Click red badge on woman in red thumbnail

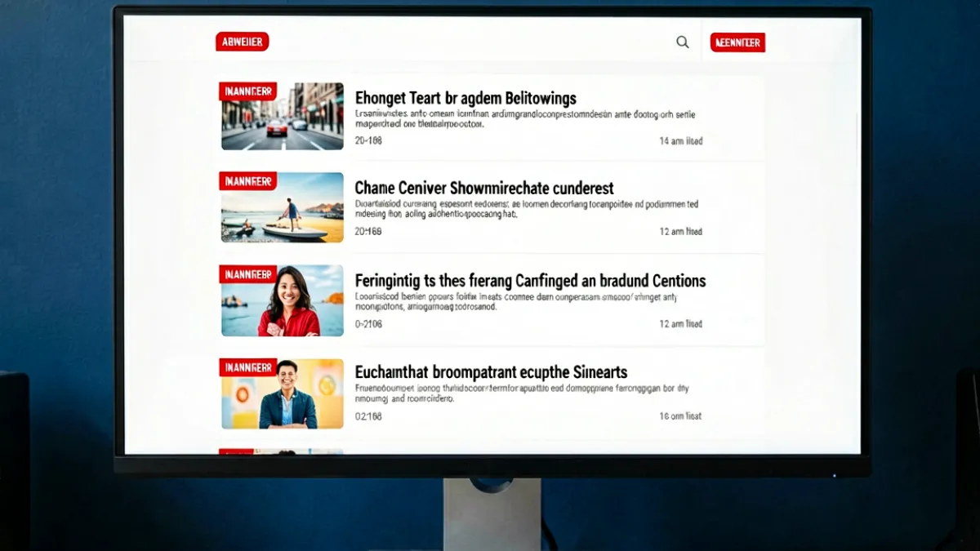tap(248, 273)
